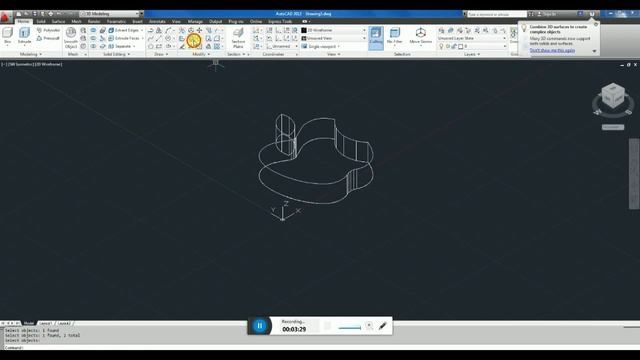Expand the View panel title
The image size is (640, 360).
click(x=333, y=54)
